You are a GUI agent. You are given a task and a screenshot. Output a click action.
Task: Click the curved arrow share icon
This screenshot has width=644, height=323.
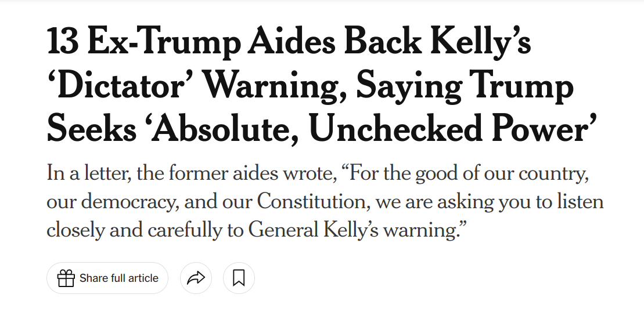click(196, 278)
